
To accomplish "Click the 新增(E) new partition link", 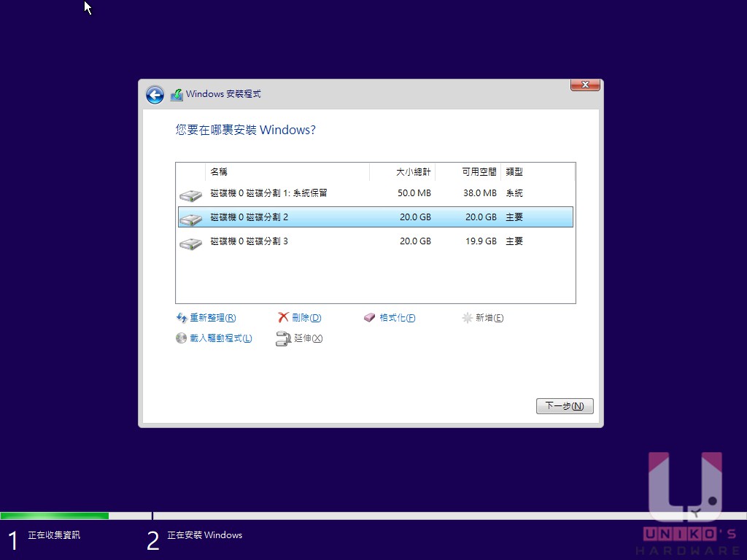I will click(489, 318).
